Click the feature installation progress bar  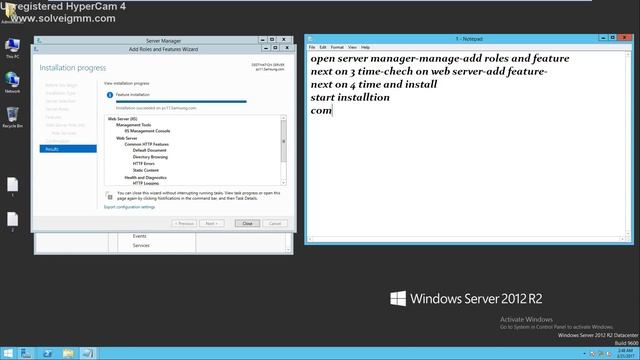(x=181, y=102)
